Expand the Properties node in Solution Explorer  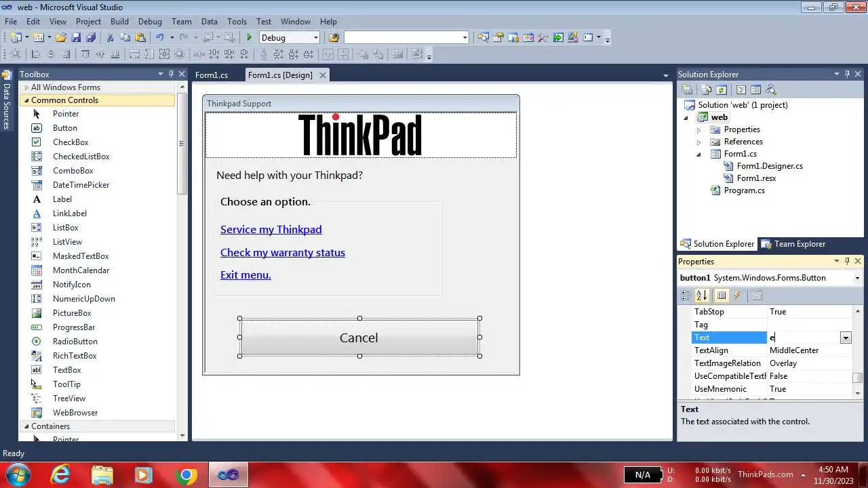pos(699,129)
